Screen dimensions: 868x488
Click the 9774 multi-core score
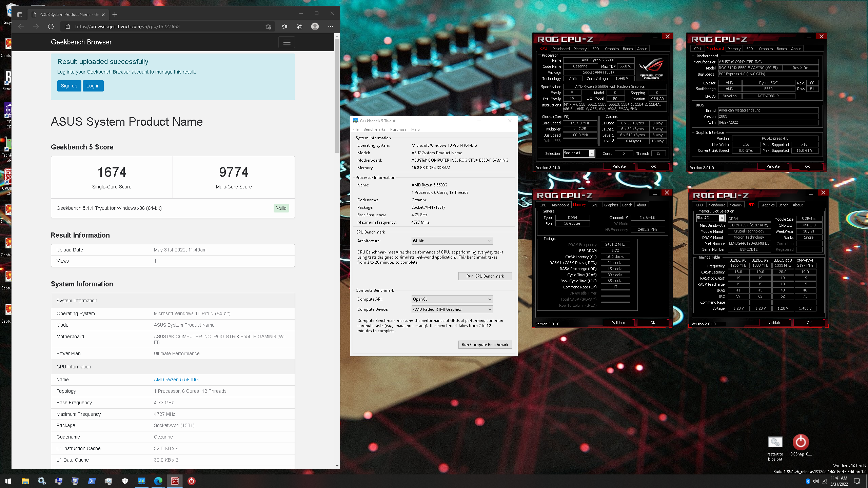(x=234, y=172)
